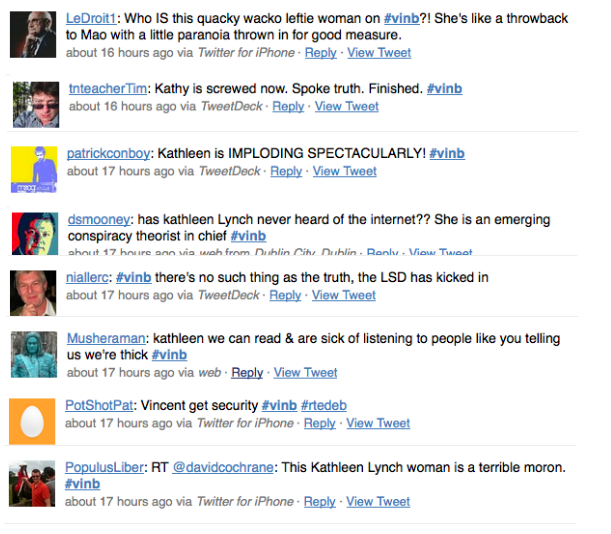View Tweet from patrickconboy
This screenshot has width=611, height=534.
tap(345, 171)
